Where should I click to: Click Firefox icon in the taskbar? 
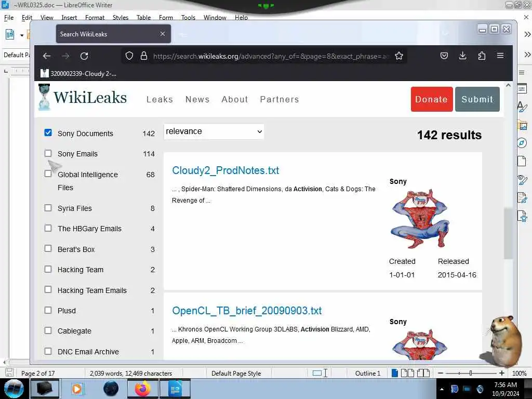(x=143, y=389)
